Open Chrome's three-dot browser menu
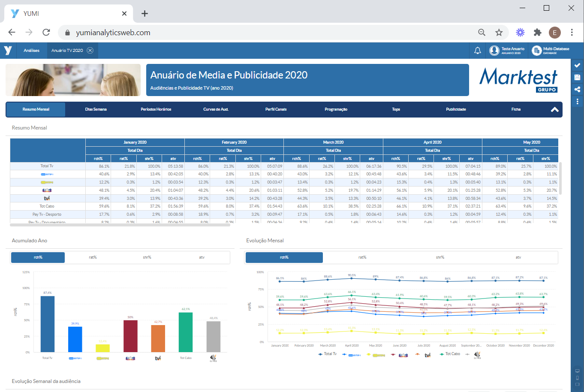Screen dimensions: 584x392 click(x=572, y=33)
